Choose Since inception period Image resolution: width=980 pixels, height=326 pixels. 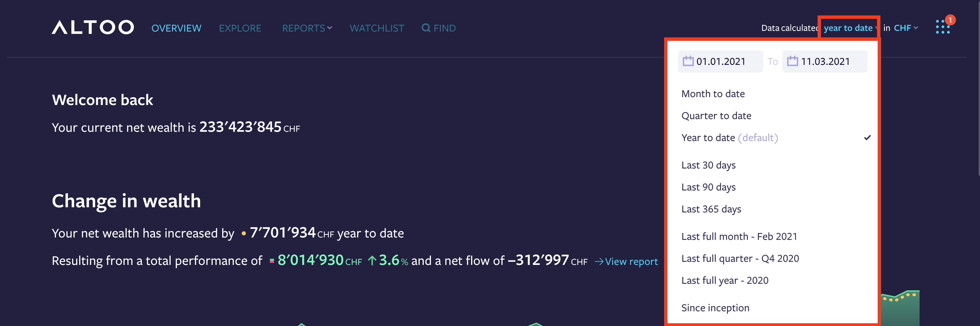[x=715, y=308]
